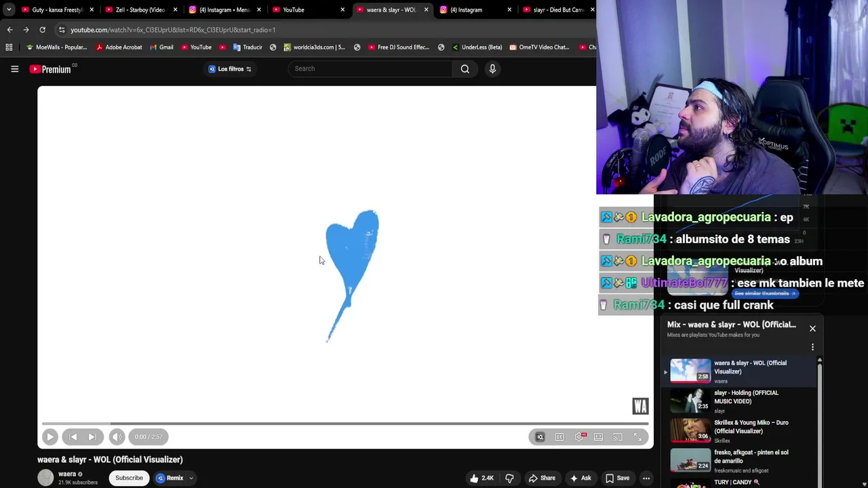
Task: Switch to the Instagram Mensajes tab
Action: coord(224,9)
